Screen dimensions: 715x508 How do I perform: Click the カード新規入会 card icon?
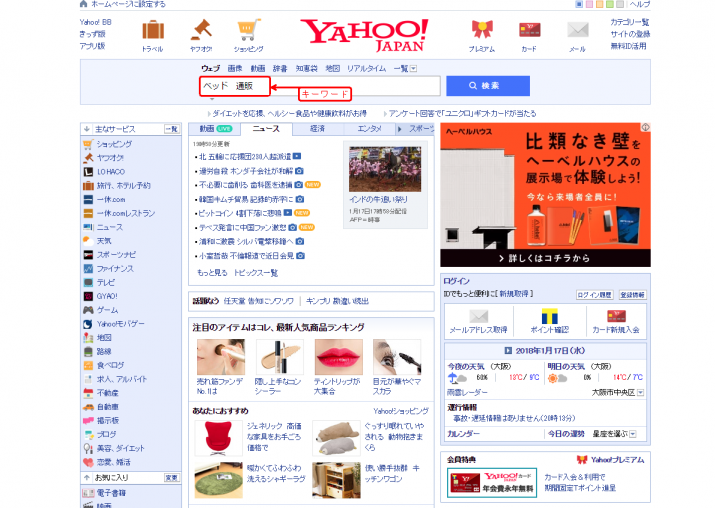(616, 316)
